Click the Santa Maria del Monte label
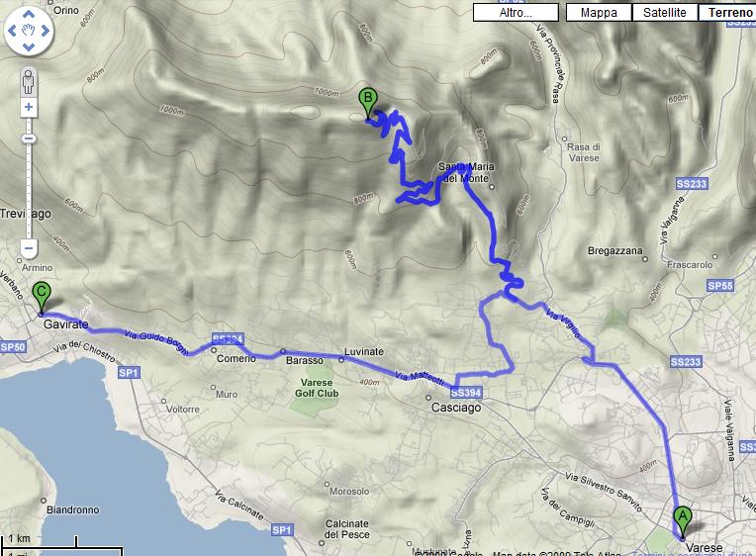 [x=466, y=172]
